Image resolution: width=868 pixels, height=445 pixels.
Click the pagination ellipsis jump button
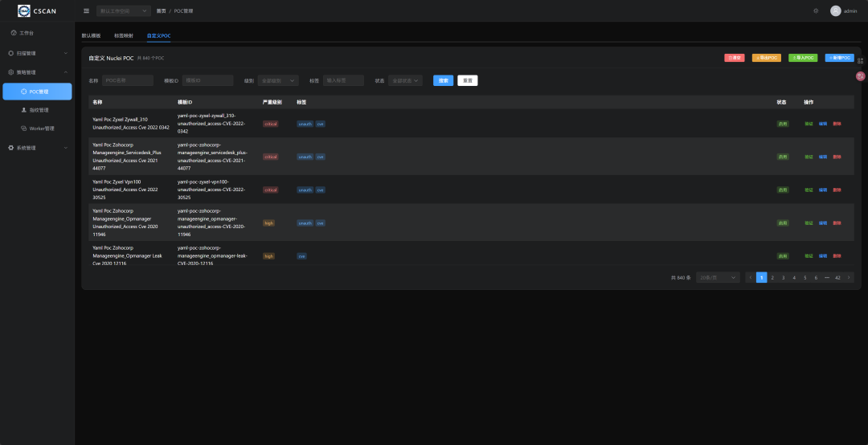click(x=827, y=277)
